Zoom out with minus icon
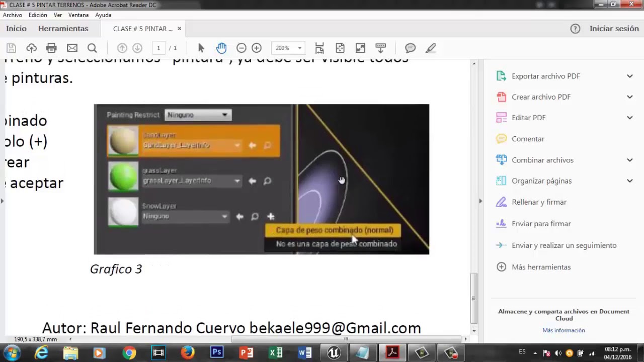The image size is (644, 362). pos(241,48)
